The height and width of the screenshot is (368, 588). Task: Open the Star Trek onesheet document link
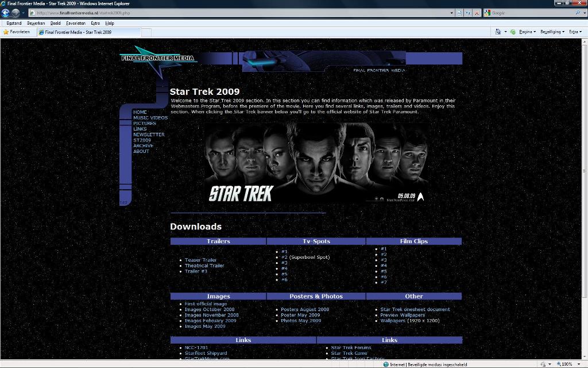click(x=415, y=310)
